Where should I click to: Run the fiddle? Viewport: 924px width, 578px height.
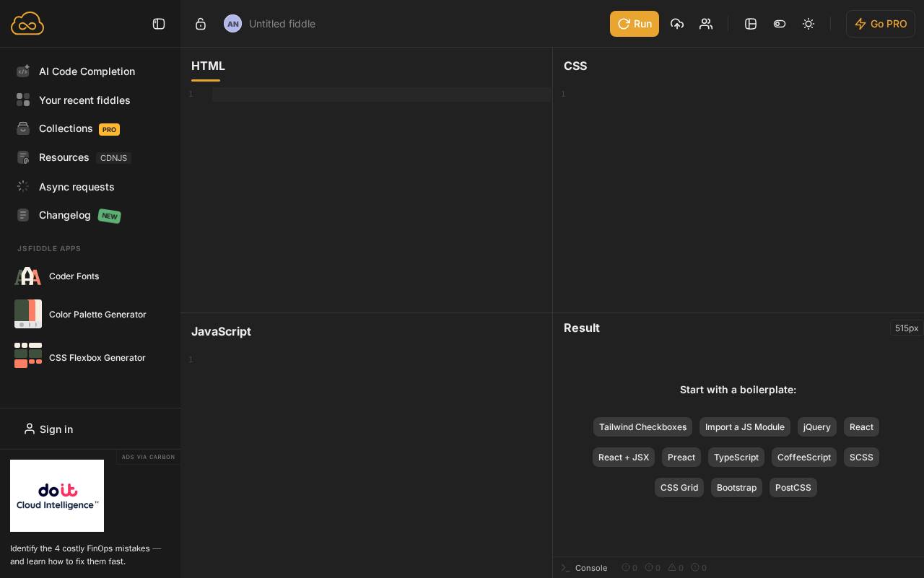634,24
